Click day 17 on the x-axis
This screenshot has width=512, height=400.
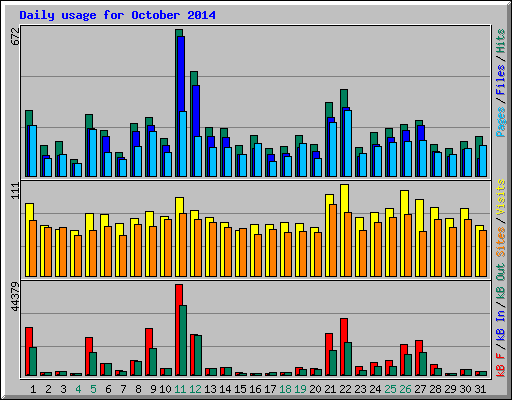pyautogui.click(x=270, y=389)
